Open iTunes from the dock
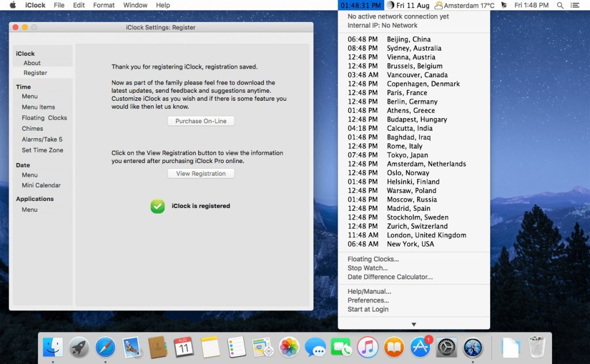Image resolution: width=590 pixels, height=364 pixels. pyautogui.click(x=367, y=347)
